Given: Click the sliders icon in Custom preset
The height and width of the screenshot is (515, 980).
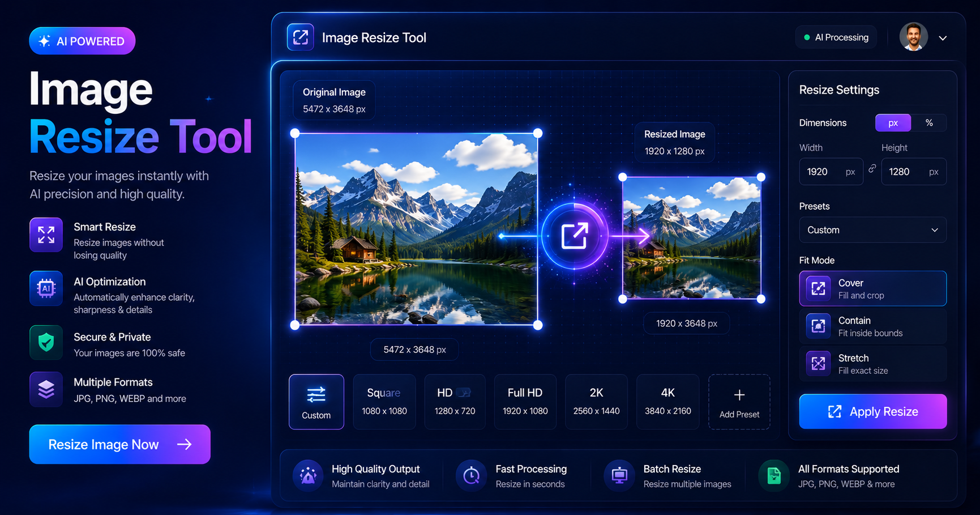Looking at the screenshot, I should tap(316, 394).
